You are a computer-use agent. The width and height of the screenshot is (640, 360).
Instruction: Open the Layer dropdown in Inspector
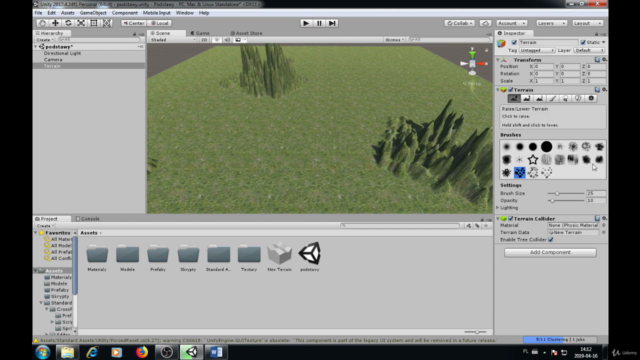(589, 50)
